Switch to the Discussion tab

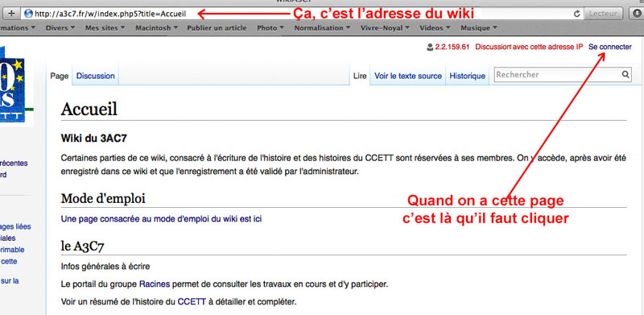tap(95, 76)
